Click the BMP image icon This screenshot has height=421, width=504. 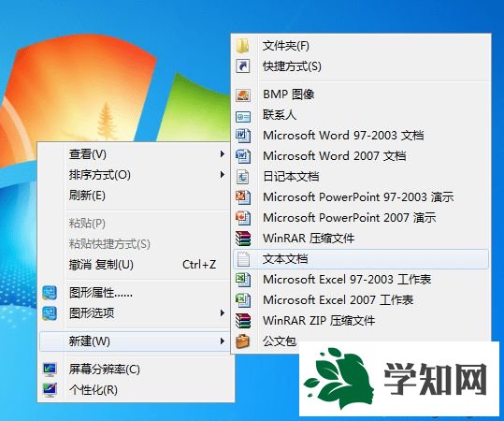(243, 94)
